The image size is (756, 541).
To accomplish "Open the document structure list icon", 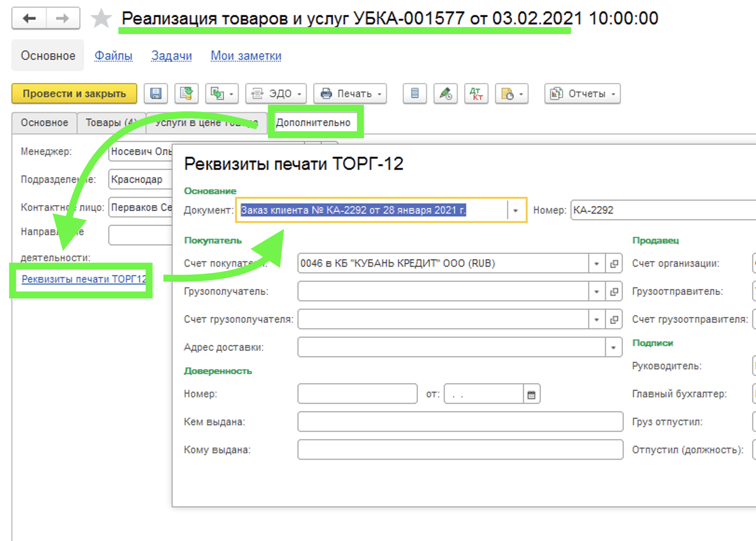I will tap(414, 94).
